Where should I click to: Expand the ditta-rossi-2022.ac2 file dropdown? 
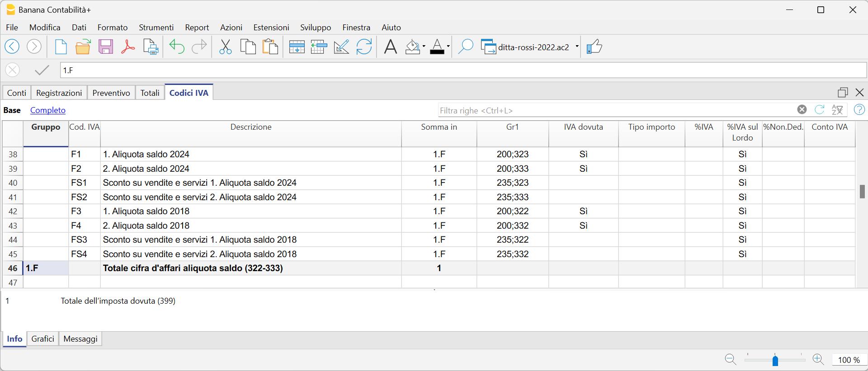tap(577, 46)
